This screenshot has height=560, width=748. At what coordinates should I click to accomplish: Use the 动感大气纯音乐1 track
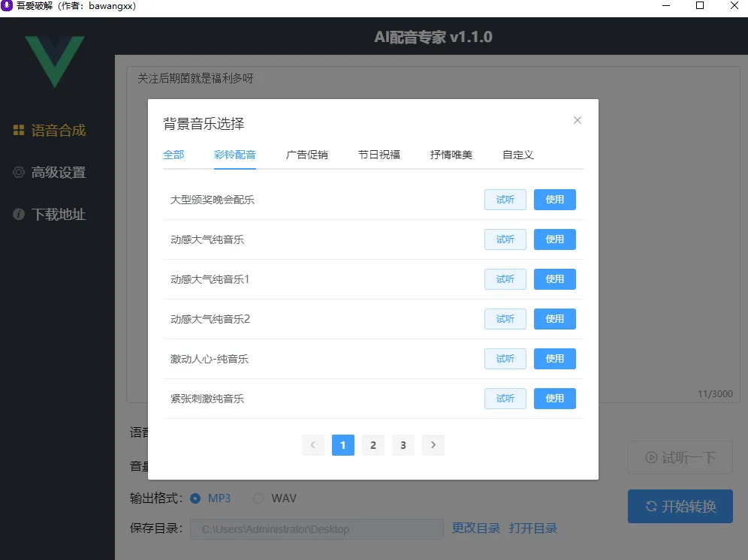point(554,279)
